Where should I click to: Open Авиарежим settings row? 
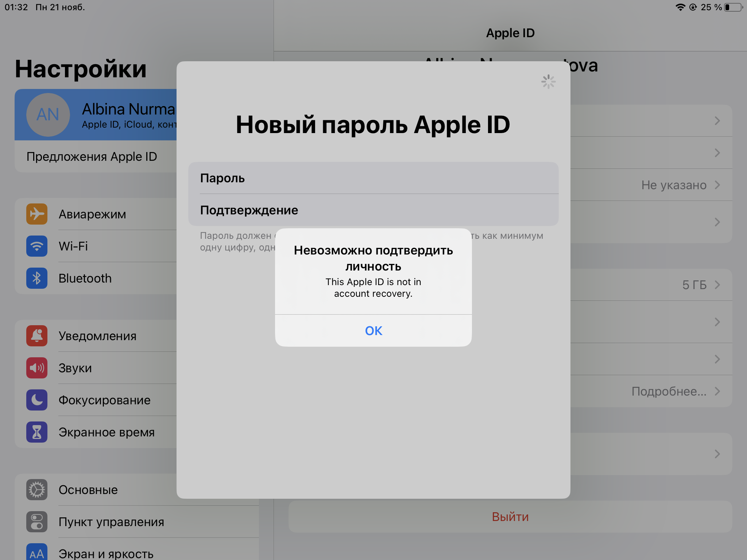pyautogui.click(x=96, y=214)
